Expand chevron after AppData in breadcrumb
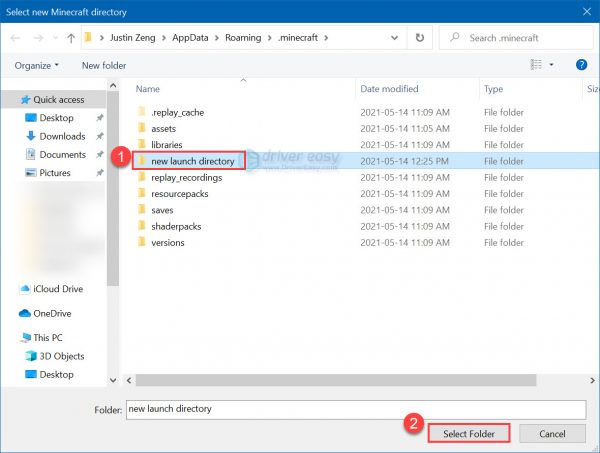The image size is (600, 453). coord(217,37)
